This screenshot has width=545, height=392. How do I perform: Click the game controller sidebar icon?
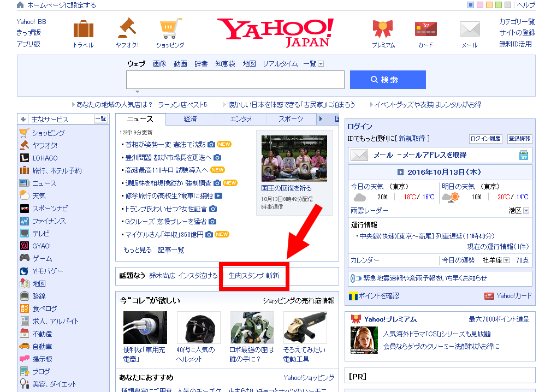coord(25,258)
